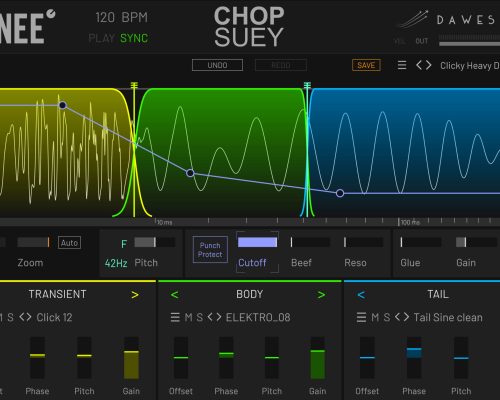The image size is (500, 400).
Task: Adjust the Transient Gain fader
Action: [131, 357]
